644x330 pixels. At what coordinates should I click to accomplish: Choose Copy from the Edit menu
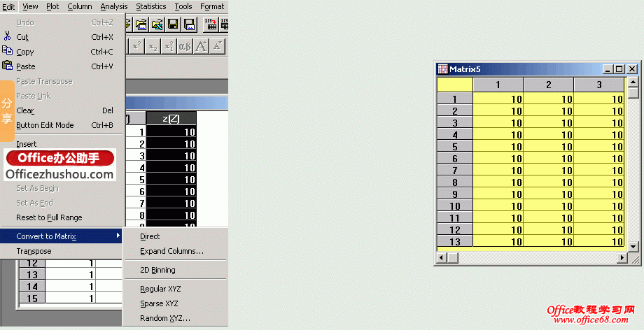click(x=62, y=52)
